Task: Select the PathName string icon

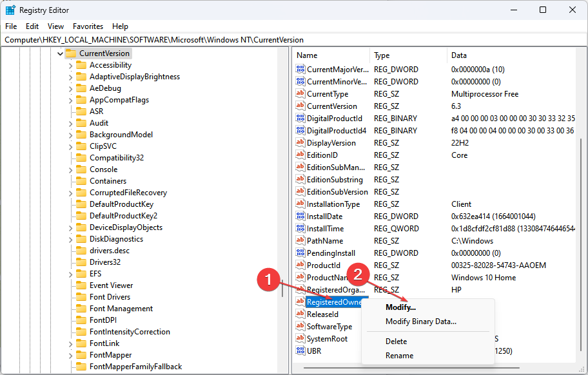Action: tap(300, 240)
